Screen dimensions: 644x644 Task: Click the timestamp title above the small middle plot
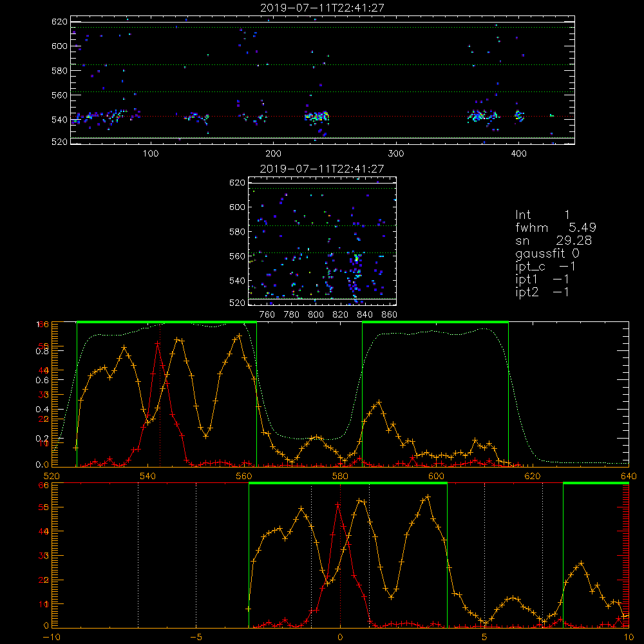pyautogui.click(x=322, y=169)
